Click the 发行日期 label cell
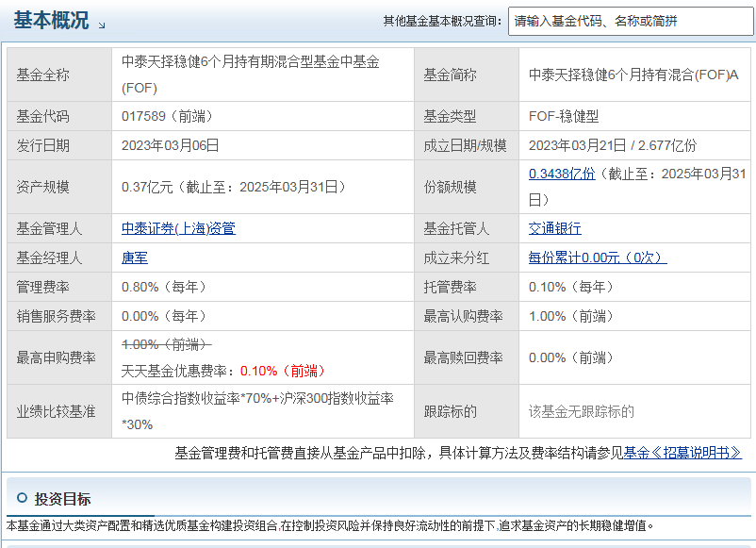The image size is (756, 548). (x=59, y=145)
